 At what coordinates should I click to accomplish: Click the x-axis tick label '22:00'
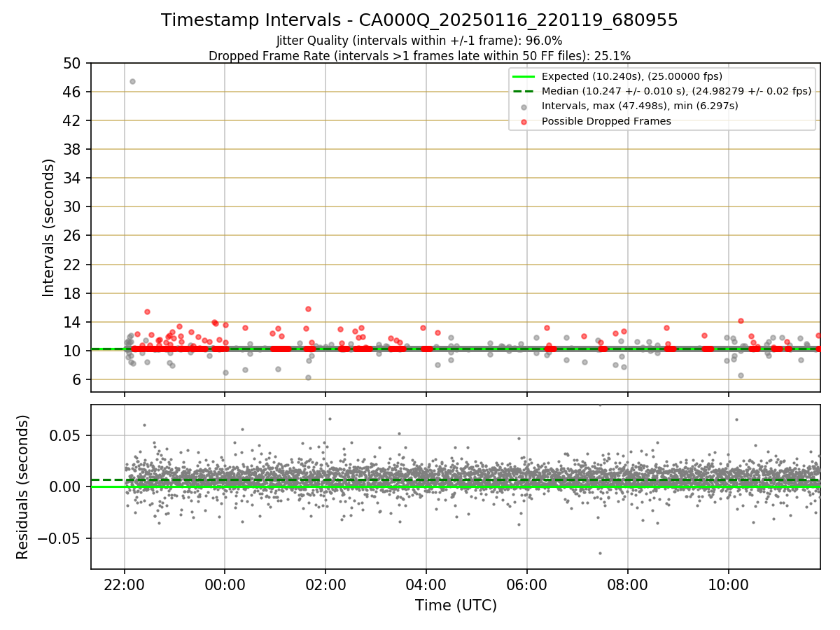pyautogui.click(x=125, y=584)
